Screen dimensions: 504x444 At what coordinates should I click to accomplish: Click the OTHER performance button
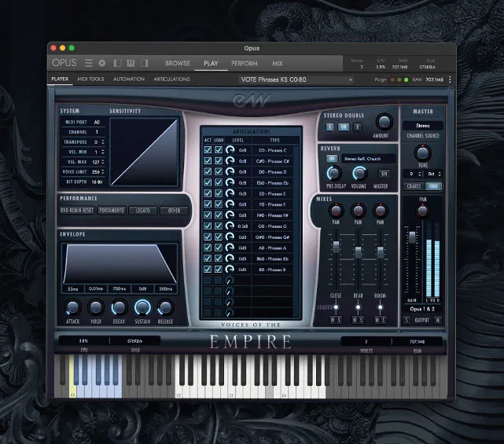(174, 211)
